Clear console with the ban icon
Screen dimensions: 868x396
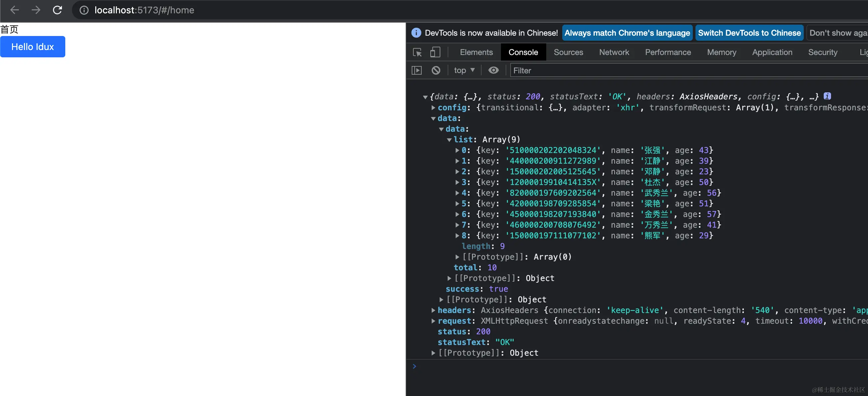(436, 70)
